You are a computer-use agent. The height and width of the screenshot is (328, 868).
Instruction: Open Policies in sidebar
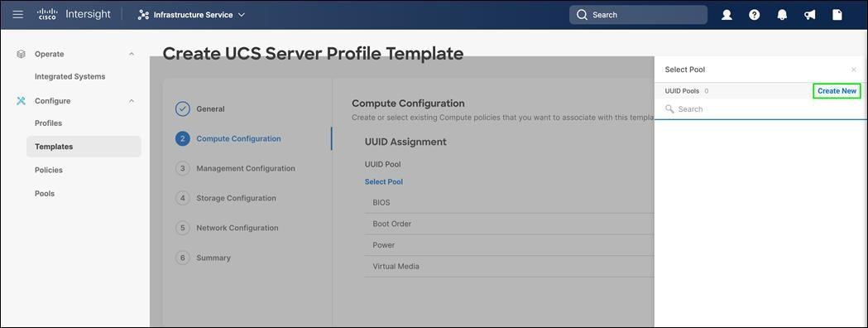49,170
